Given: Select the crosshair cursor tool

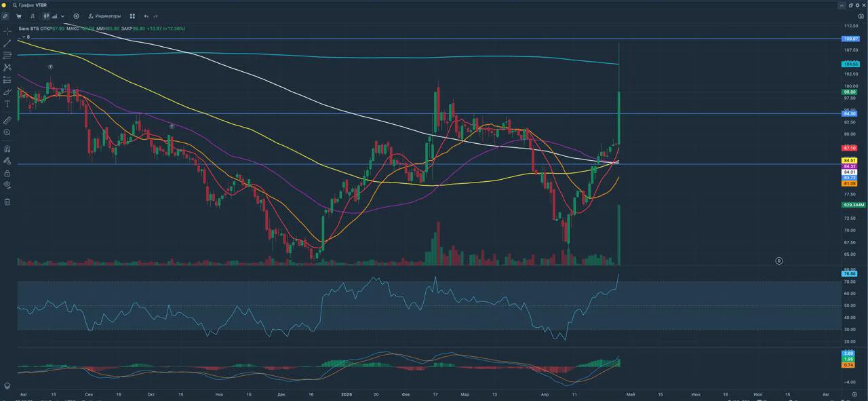Looking at the screenshot, I should pos(7,31).
